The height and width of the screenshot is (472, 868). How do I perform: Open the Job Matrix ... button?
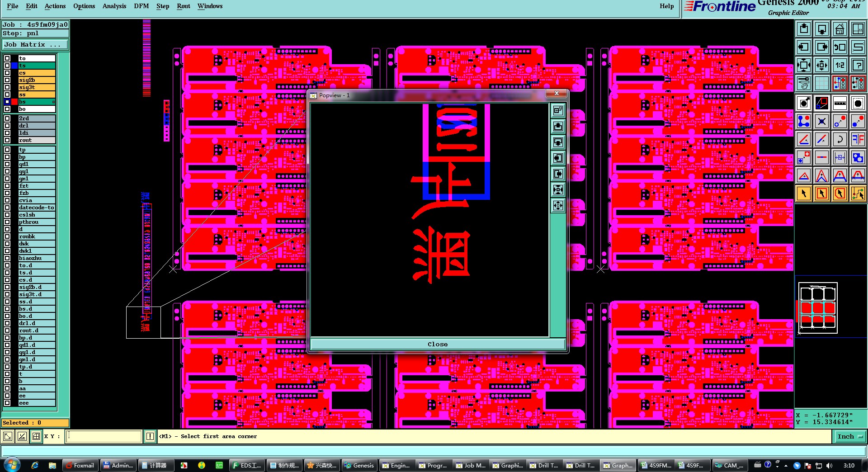coord(35,45)
